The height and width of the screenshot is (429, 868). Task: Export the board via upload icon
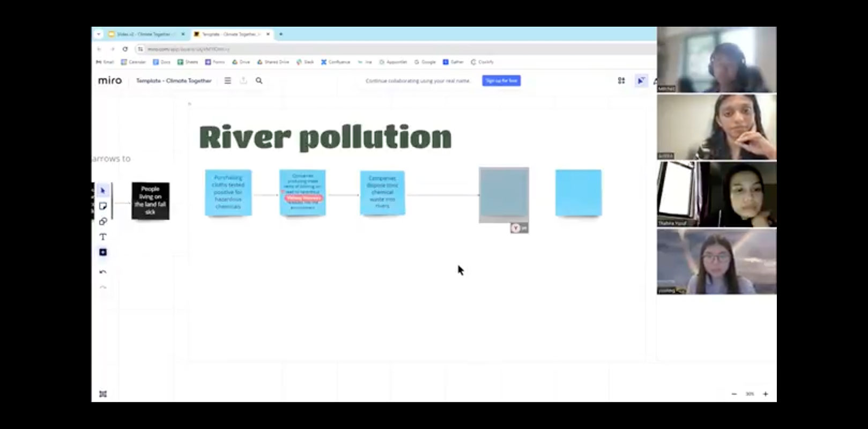tap(243, 80)
